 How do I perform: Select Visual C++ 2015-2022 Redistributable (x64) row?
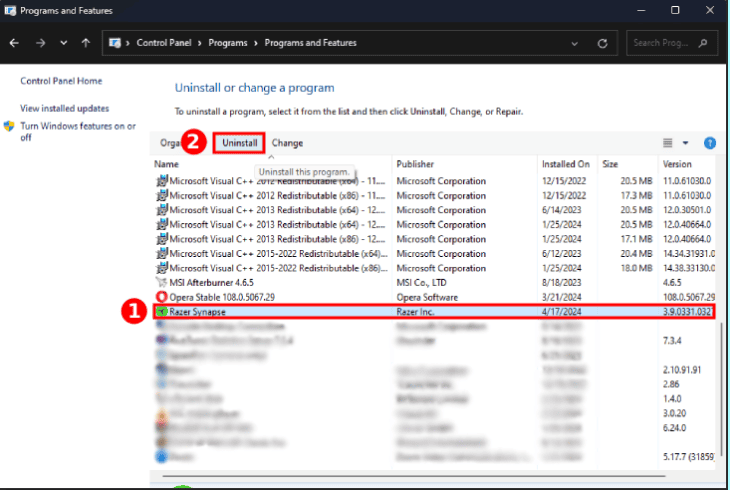434,254
